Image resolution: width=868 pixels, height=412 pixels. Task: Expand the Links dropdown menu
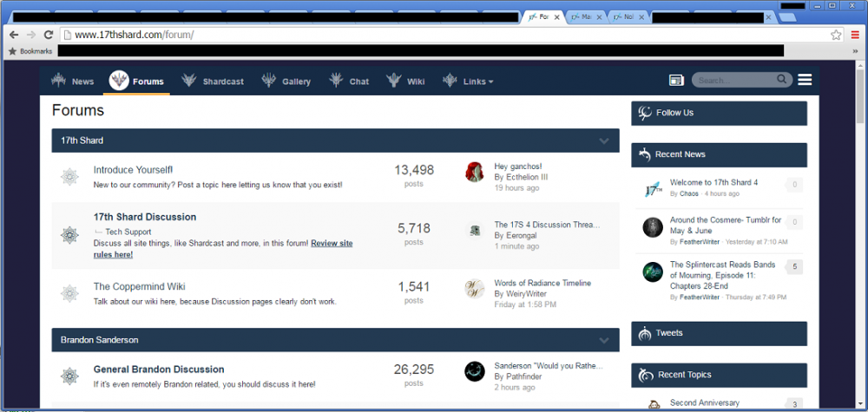tap(469, 81)
